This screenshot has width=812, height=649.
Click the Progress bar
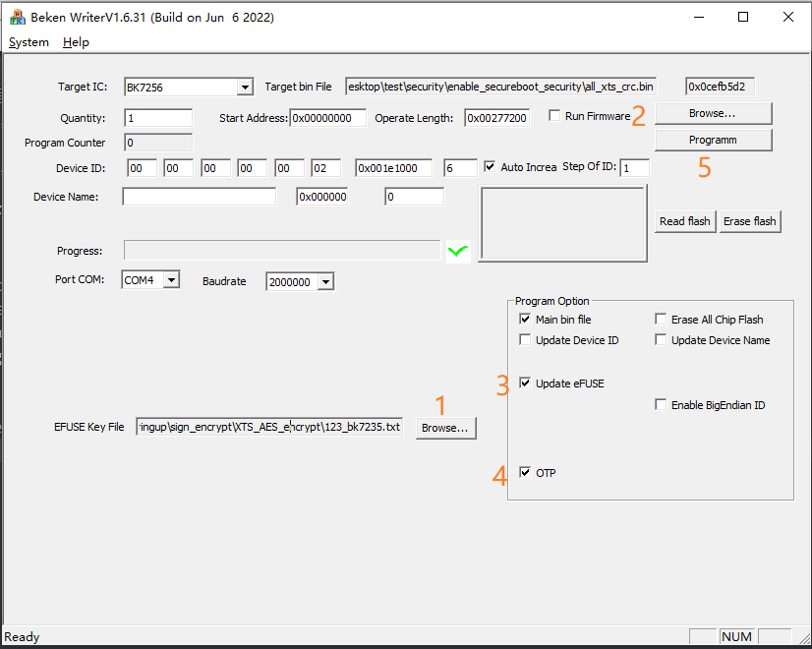(x=281, y=252)
